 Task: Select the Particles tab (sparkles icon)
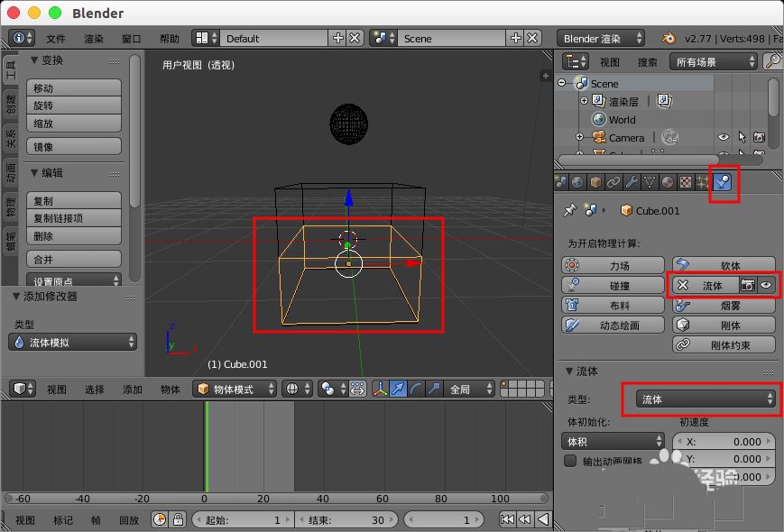(701, 182)
